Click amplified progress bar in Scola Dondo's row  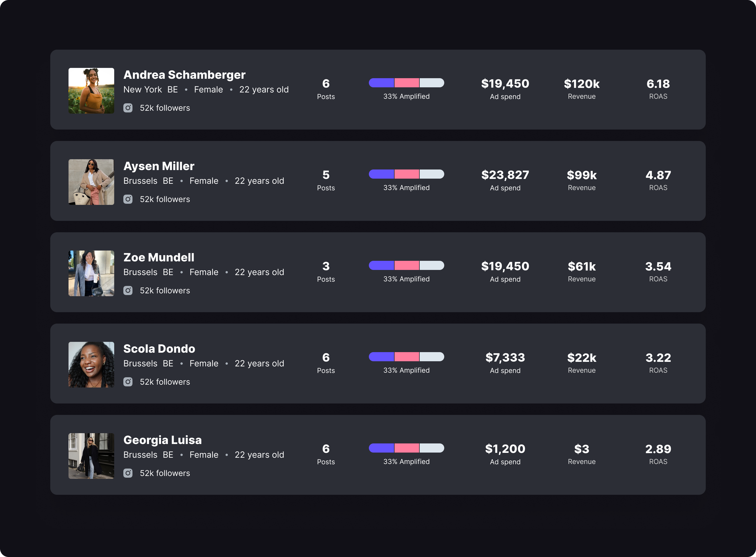pos(407,357)
